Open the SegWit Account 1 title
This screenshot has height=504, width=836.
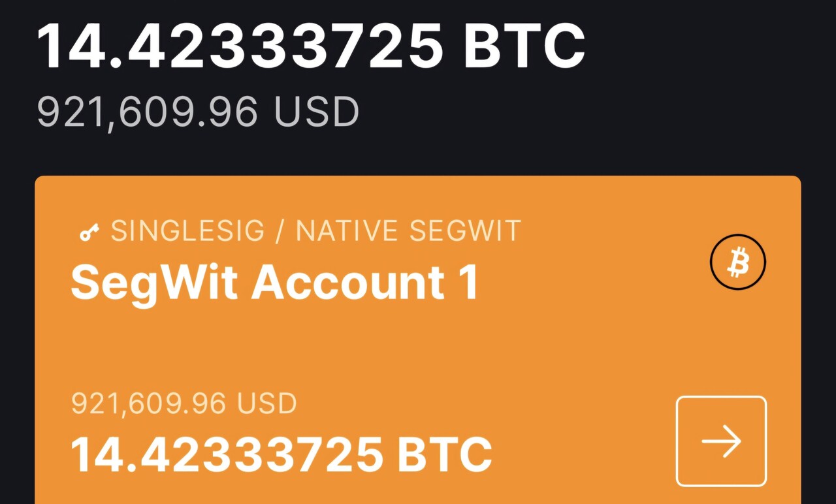[x=274, y=283]
